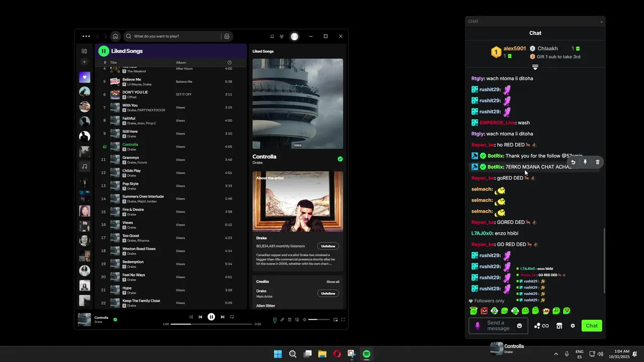Open the chat shop storefront icon
The image size is (644, 362).
pyautogui.click(x=559, y=326)
